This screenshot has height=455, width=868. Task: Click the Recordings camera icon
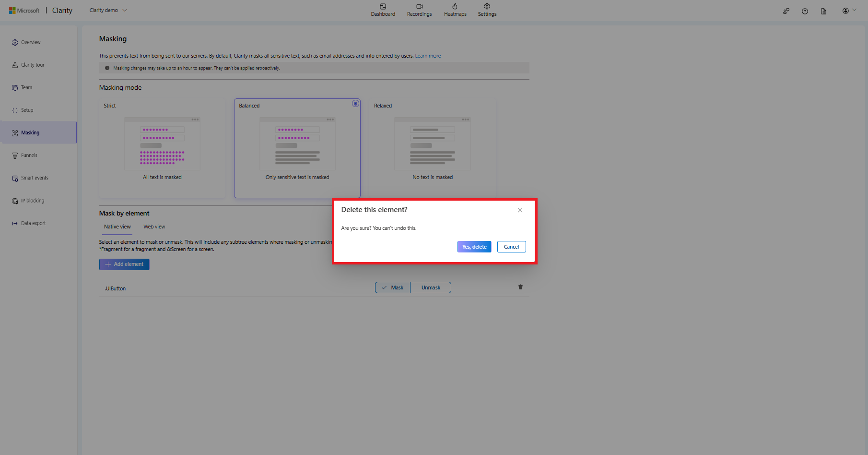click(x=419, y=6)
